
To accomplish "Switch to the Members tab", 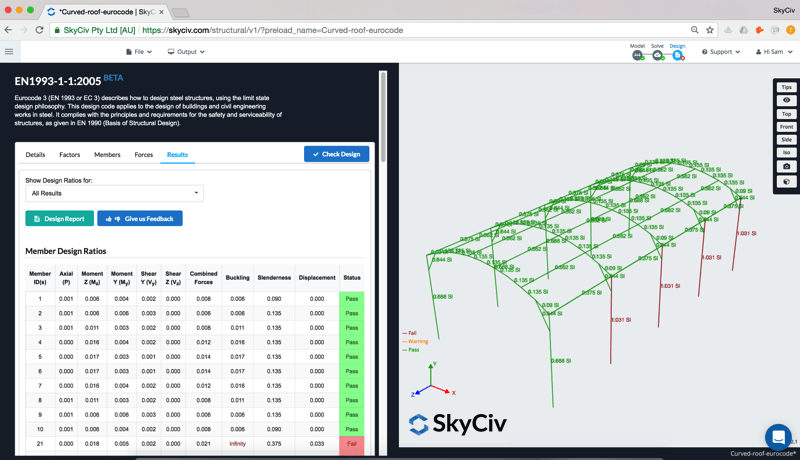I will (107, 155).
